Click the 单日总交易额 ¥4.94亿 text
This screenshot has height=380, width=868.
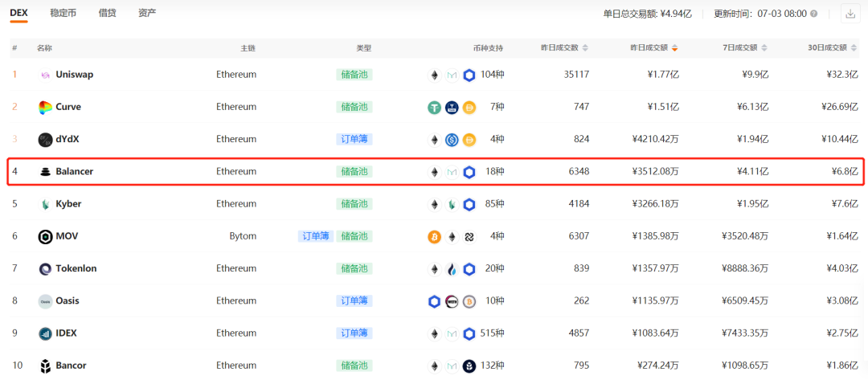[647, 14]
